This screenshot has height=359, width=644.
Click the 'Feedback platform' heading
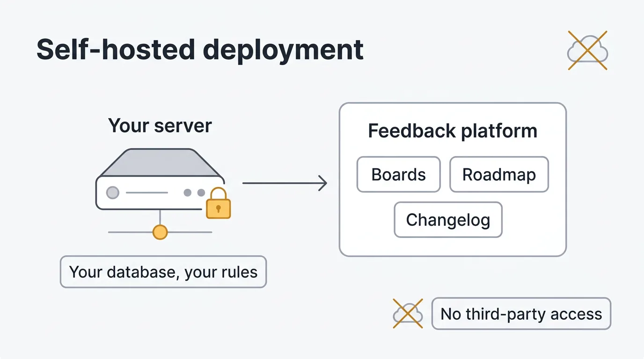click(452, 131)
